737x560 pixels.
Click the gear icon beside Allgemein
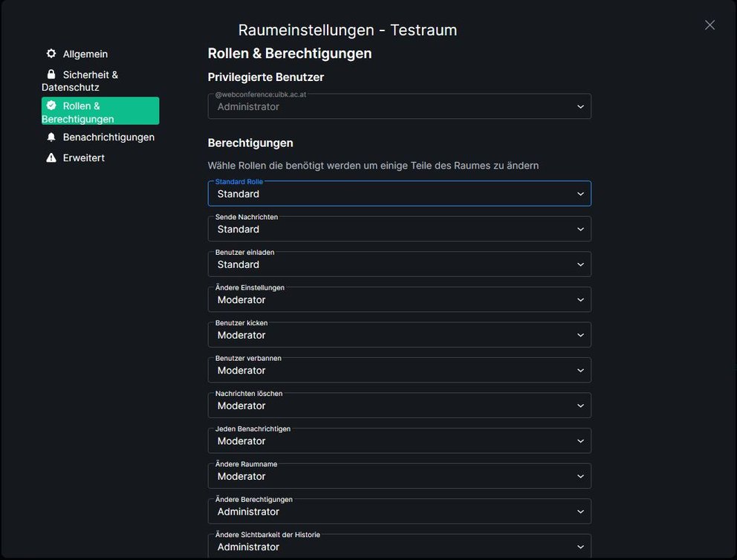click(51, 53)
